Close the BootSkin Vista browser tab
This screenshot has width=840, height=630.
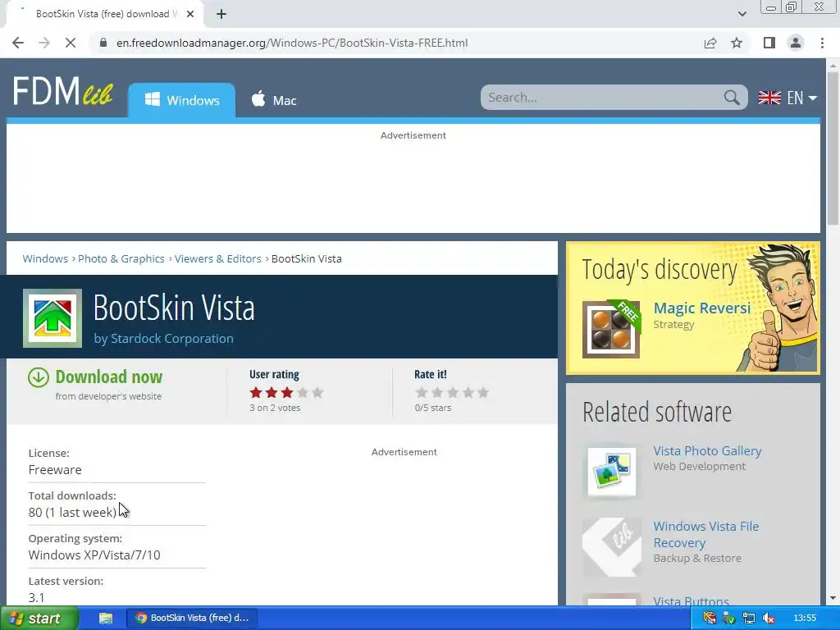(190, 14)
